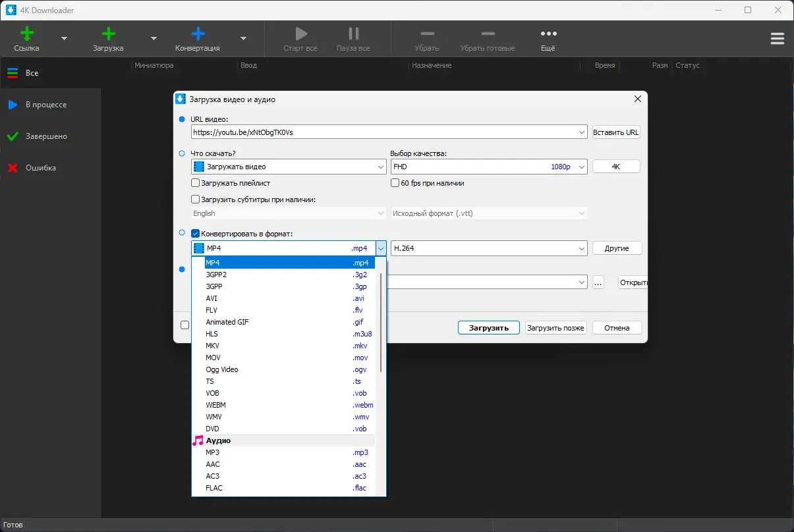Expand the arrow next to Конвертация
Viewport: 794px width, 532px height.
[x=242, y=40]
